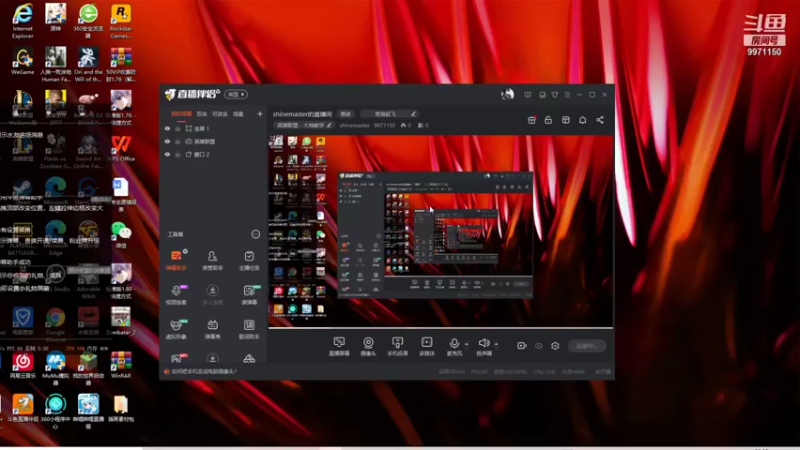Image resolution: width=800 pixels, height=450 pixels.
Task: Open the 读弹幕 read-danmaku tool
Action: (x=249, y=294)
